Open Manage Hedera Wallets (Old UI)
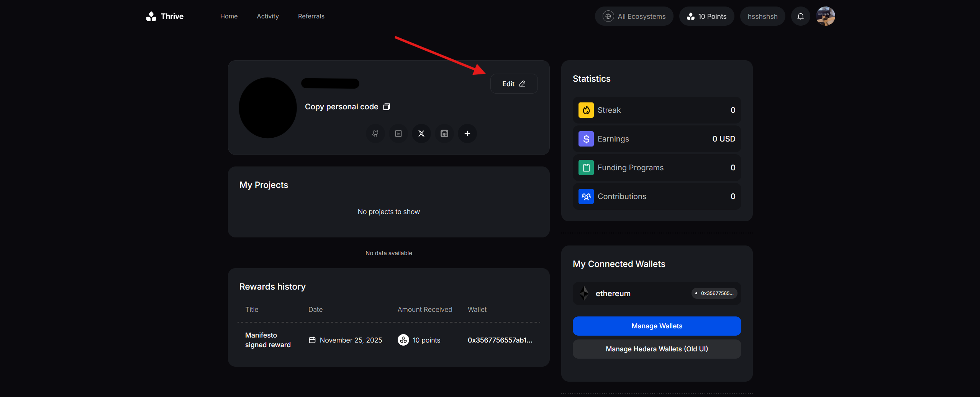 [657, 349]
